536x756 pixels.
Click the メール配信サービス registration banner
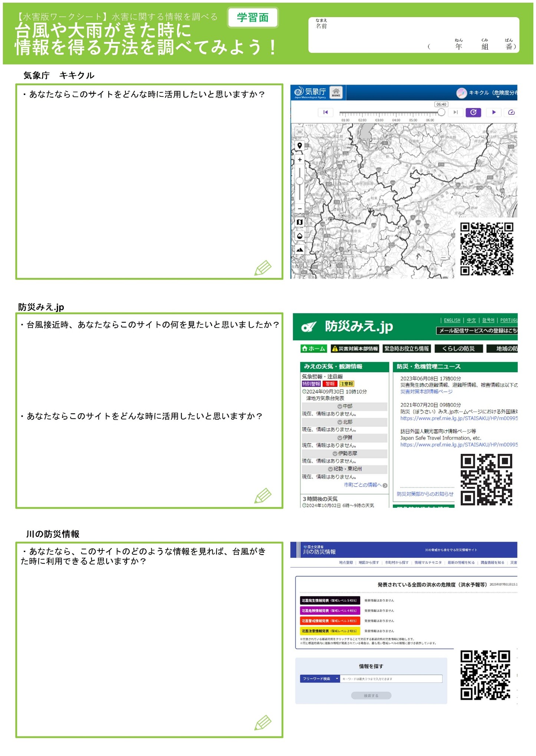tap(477, 330)
